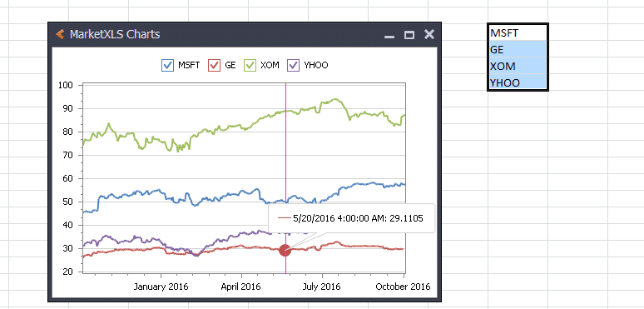Select the YHOO spreadsheet cell

coord(518,82)
